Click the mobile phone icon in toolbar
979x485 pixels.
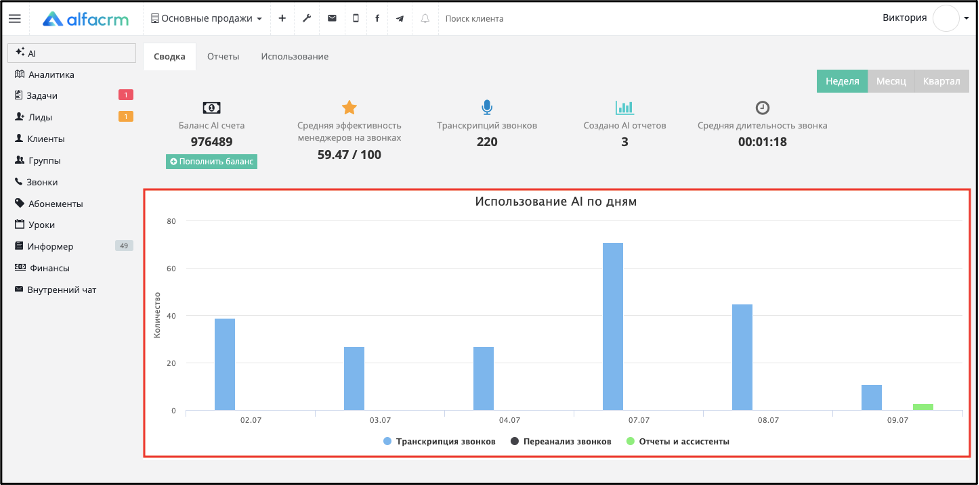pos(356,19)
